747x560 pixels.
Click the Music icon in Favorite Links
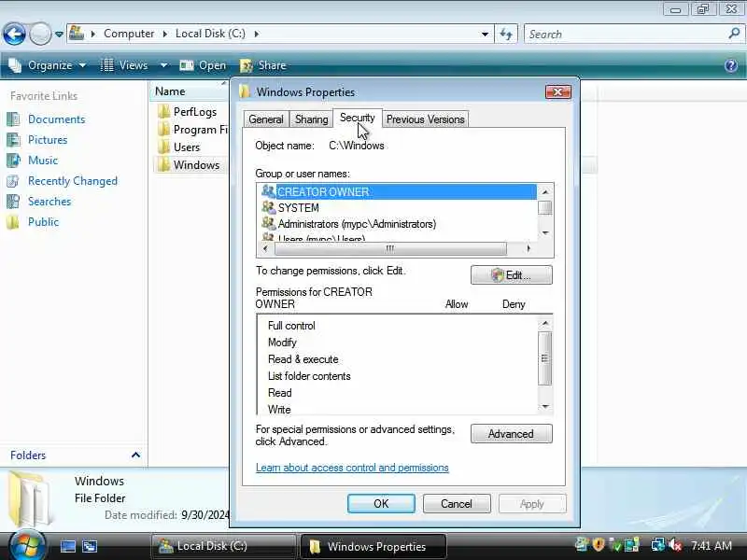[x=13, y=161]
